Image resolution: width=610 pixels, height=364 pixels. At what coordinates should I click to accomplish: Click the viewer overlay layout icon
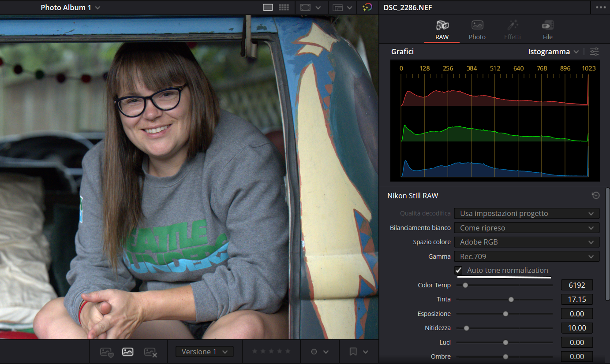(337, 7)
